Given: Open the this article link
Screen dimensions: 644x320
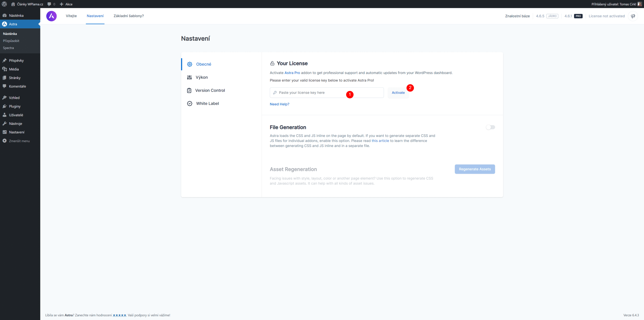Looking at the screenshot, I should (380, 141).
